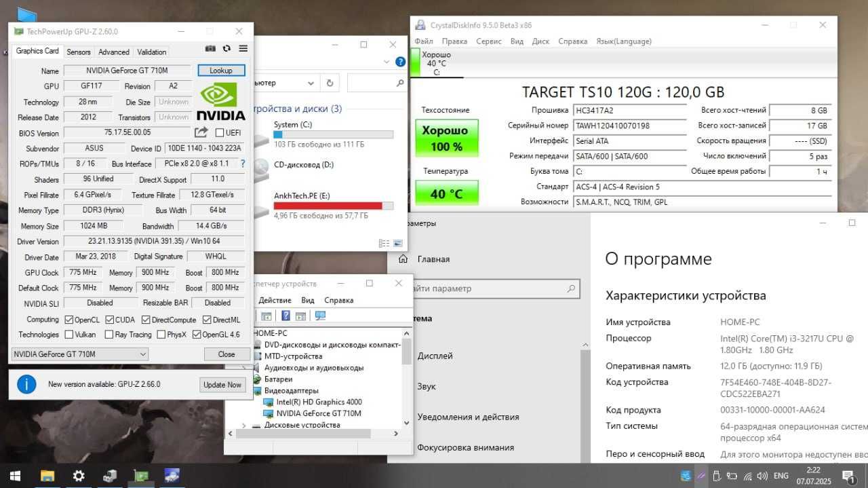Switch to Validation tab

click(152, 52)
